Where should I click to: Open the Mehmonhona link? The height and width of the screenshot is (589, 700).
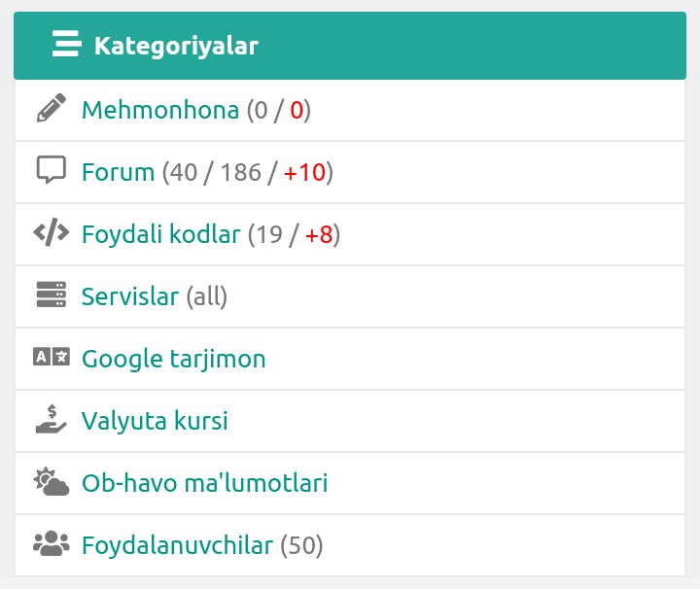click(x=160, y=110)
